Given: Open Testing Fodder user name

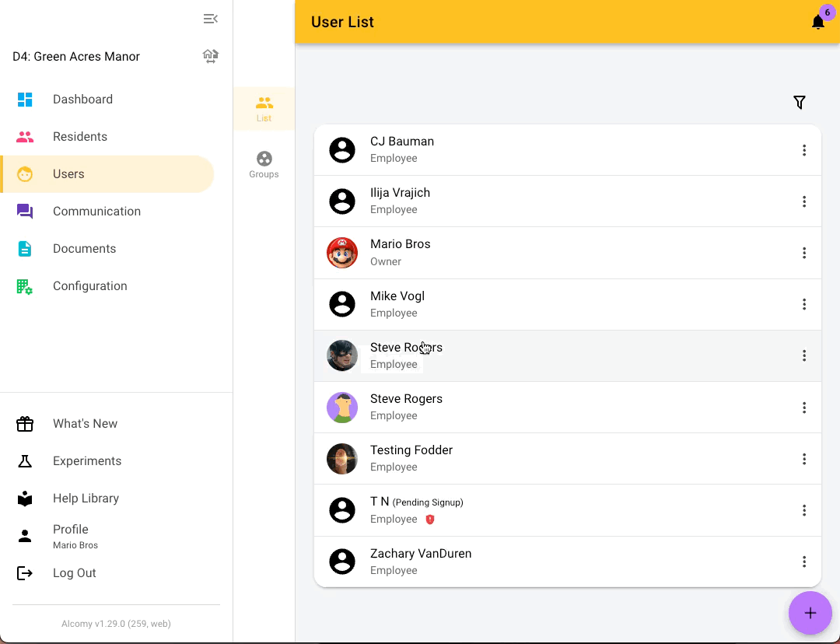Looking at the screenshot, I should coord(411,450).
